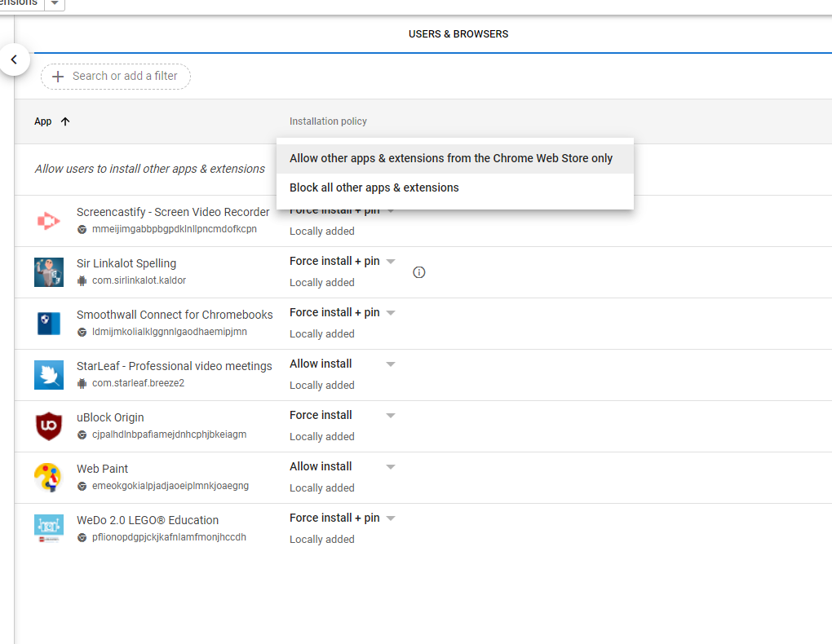Click the Sir Linkalot Spelling app icon
The width and height of the screenshot is (832, 644).
(49, 272)
